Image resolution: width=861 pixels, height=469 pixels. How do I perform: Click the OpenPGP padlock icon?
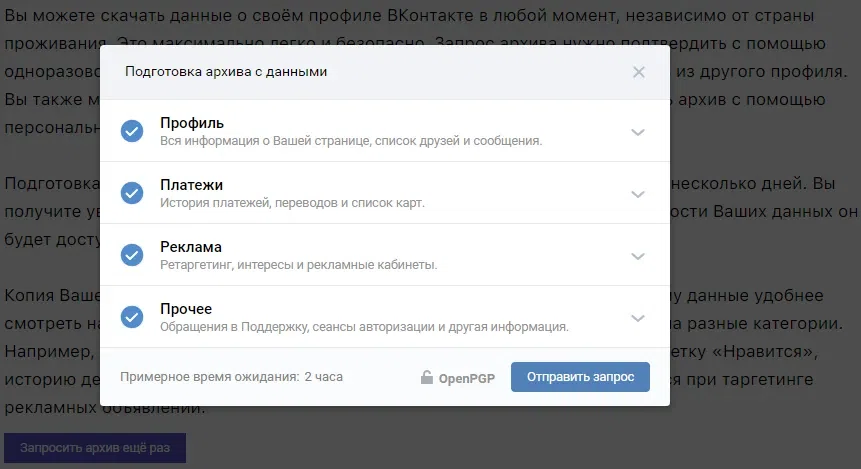427,377
